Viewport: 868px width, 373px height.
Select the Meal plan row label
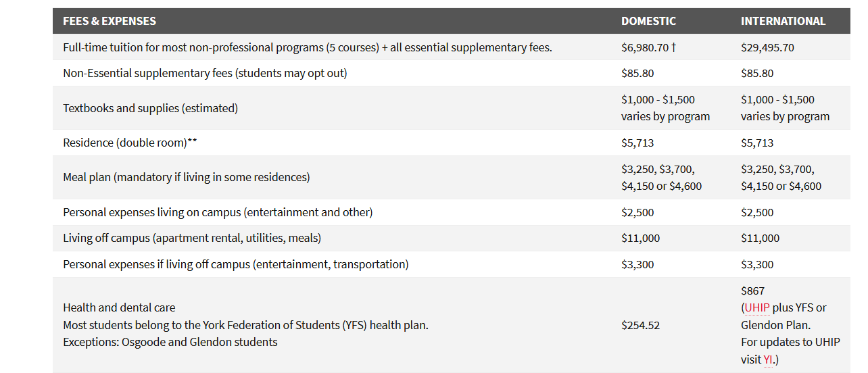[186, 178]
